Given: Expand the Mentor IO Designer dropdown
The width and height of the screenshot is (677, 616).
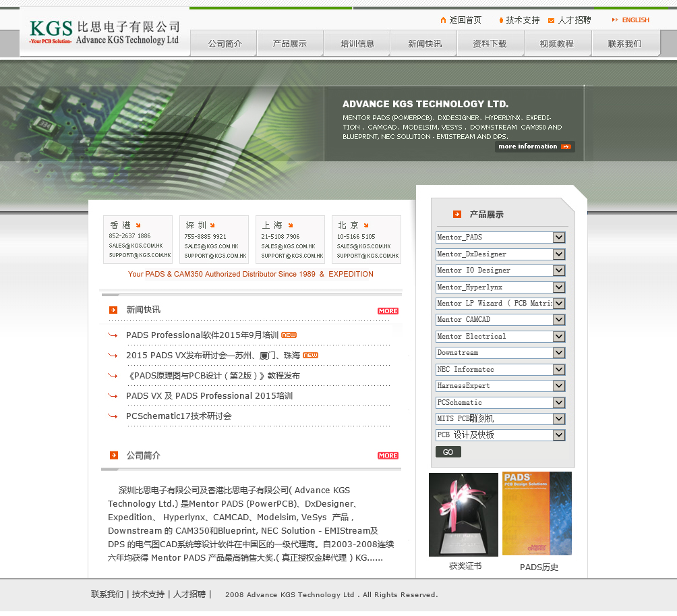Looking at the screenshot, I should [x=500, y=271].
